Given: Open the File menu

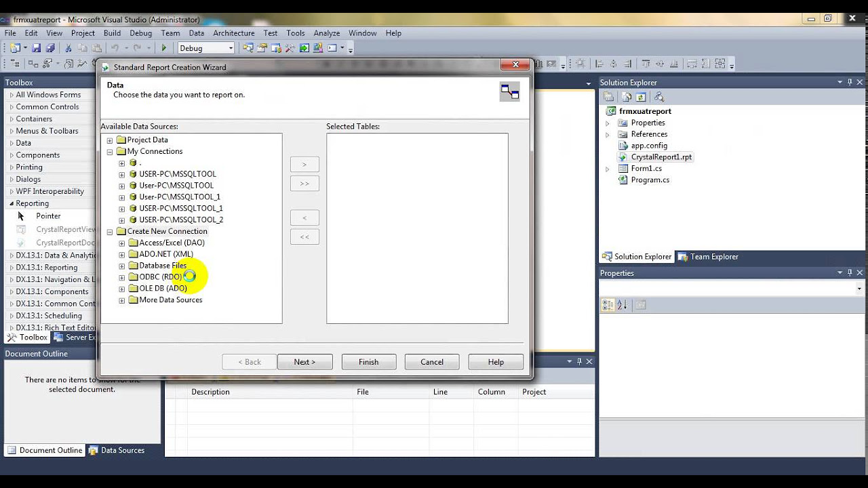Looking at the screenshot, I should (10, 33).
